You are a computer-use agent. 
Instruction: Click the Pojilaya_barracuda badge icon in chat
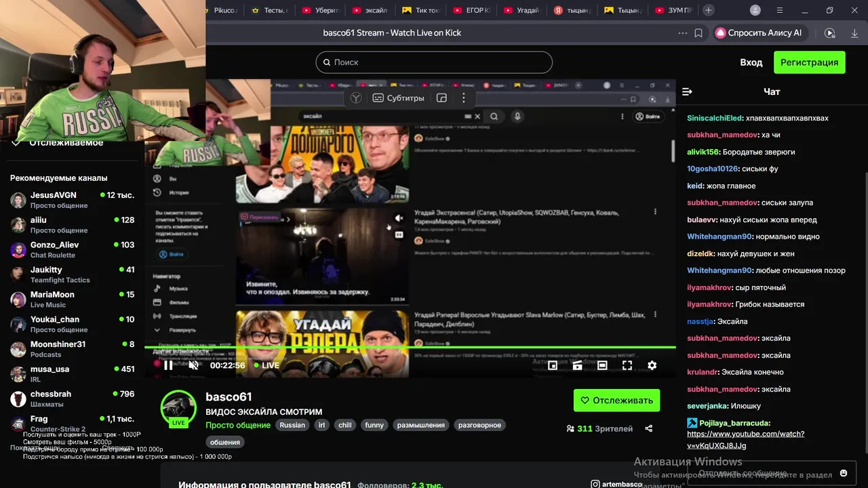tap(692, 423)
